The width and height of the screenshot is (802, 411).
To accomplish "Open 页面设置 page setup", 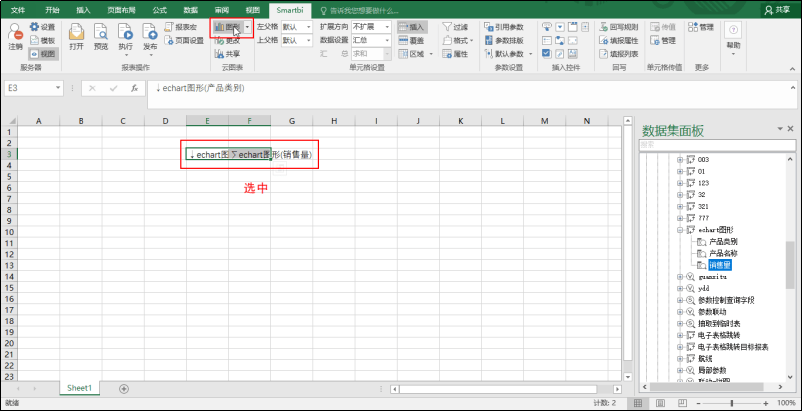I will point(184,40).
